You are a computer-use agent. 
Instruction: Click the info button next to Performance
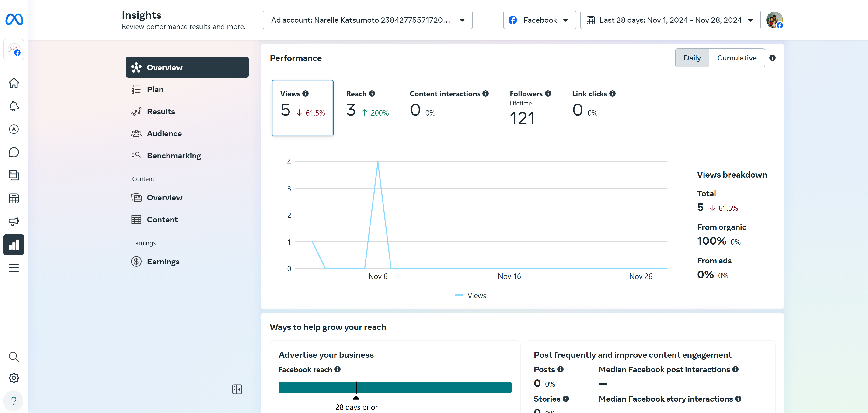point(774,58)
